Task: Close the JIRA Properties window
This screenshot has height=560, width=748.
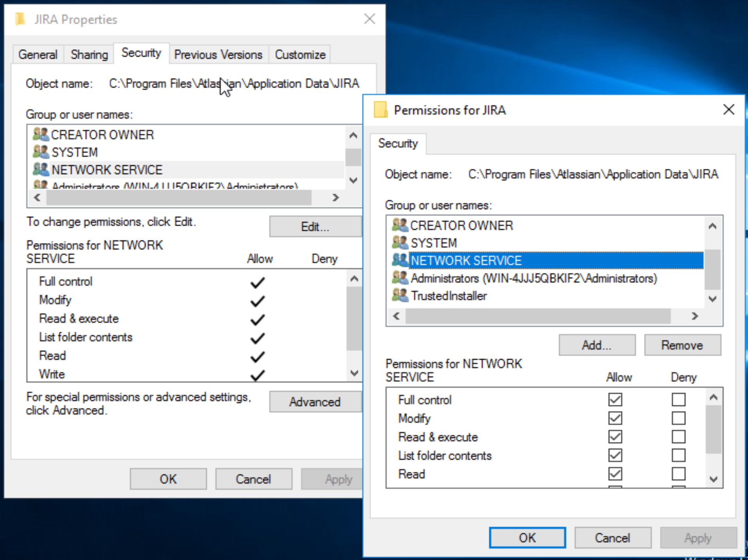Action: click(x=369, y=19)
